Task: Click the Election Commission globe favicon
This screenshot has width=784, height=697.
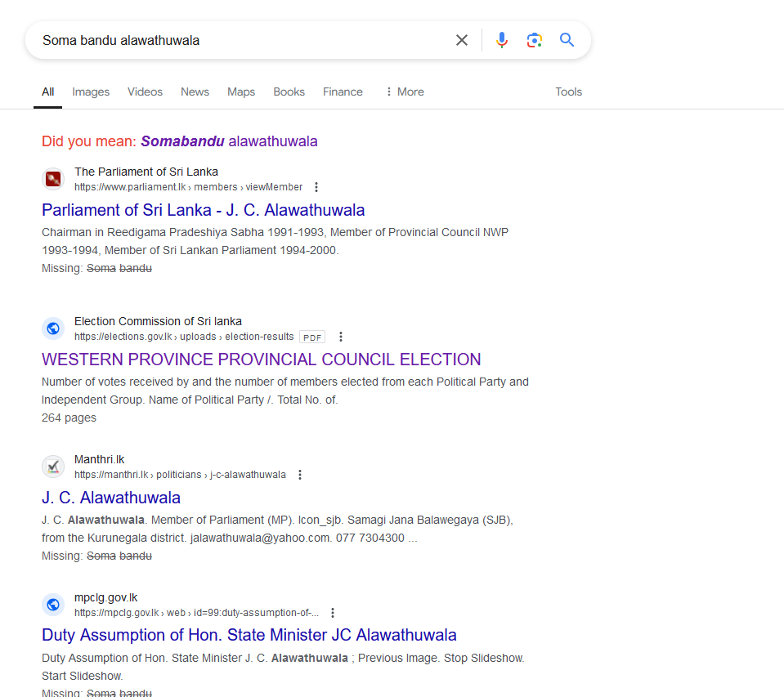Action: (53, 328)
